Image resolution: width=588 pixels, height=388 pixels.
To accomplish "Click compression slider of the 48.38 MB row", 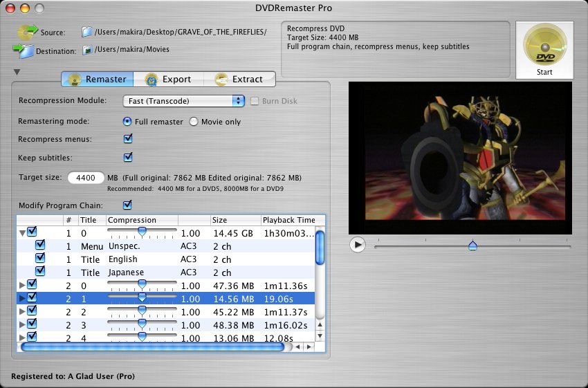I will click(142, 324).
